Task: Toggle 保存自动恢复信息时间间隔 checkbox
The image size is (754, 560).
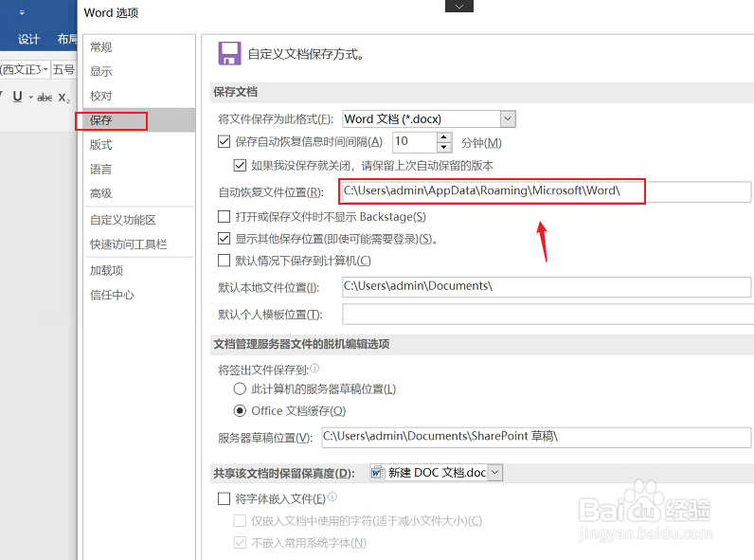Action: [x=224, y=141]
